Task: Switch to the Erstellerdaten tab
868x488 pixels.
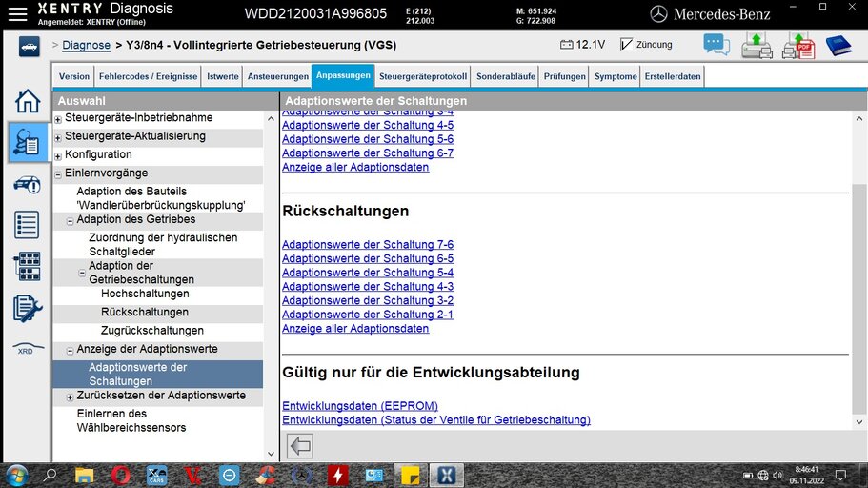Action: click(x=673, y=76)
